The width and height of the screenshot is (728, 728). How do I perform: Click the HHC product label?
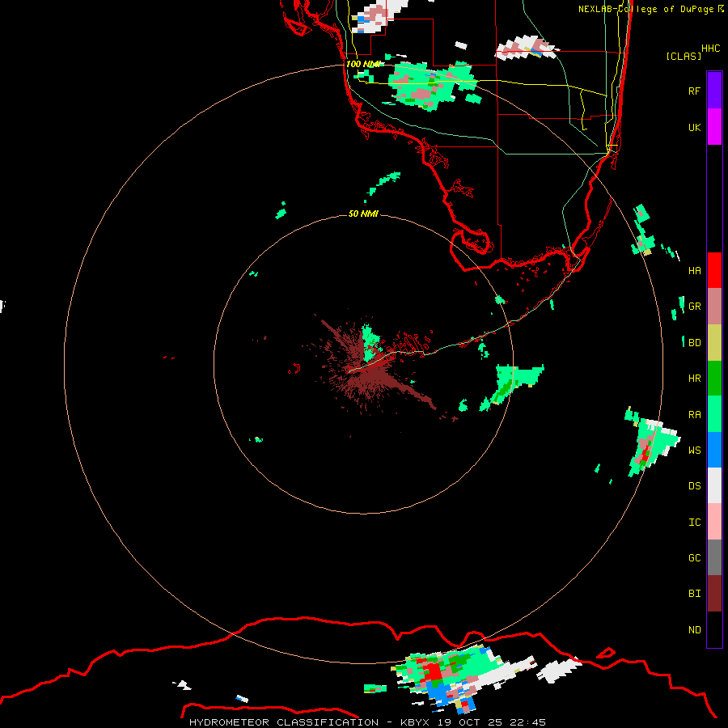711,49
